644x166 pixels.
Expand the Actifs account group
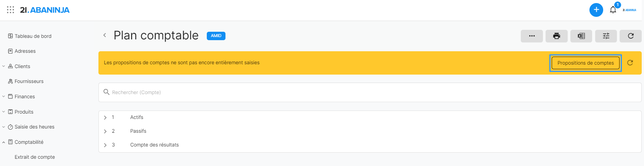pyautogui.click(x=105, y=117)
